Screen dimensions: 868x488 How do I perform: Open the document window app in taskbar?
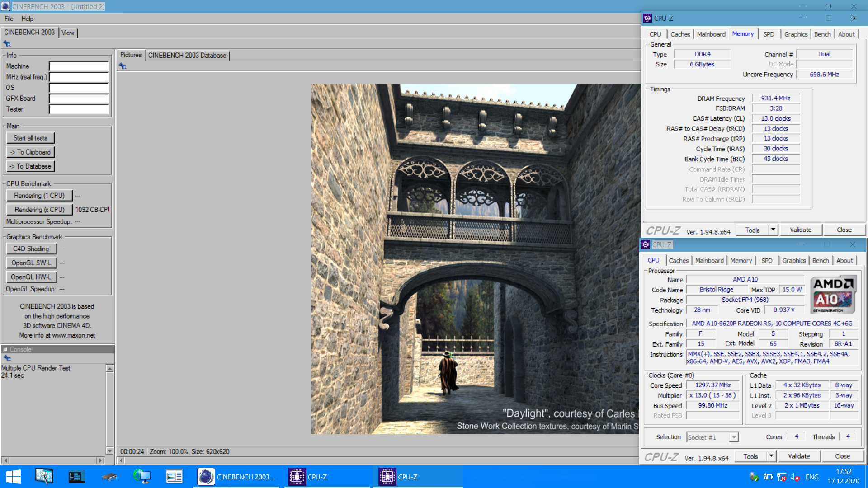174,477
